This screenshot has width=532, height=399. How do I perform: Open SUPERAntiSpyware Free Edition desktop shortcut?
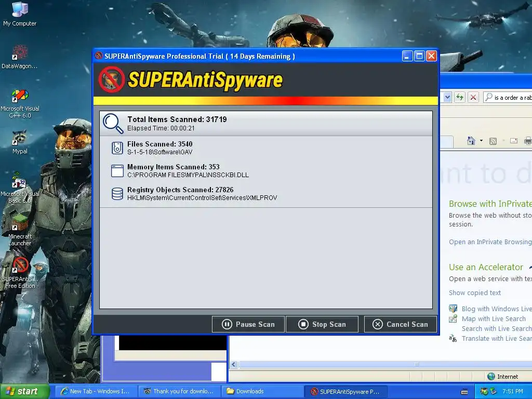click(x=20, y=273)
